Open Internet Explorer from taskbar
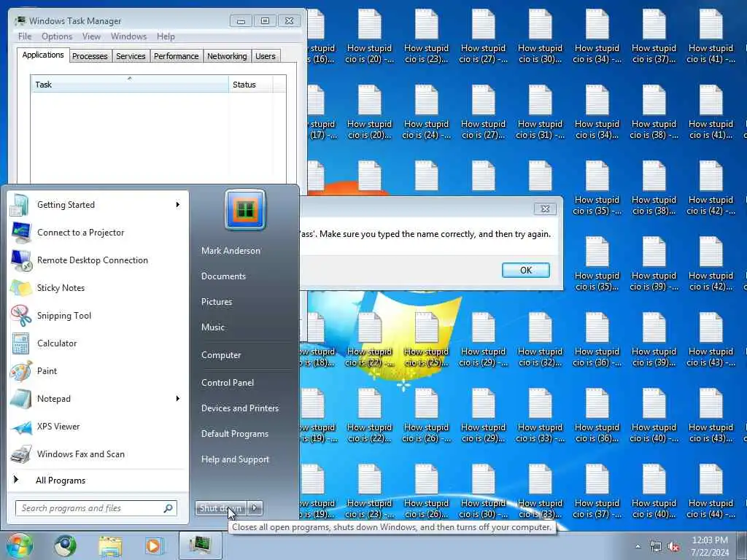Viewport: 747px width, 560px height. coord(65,545)
